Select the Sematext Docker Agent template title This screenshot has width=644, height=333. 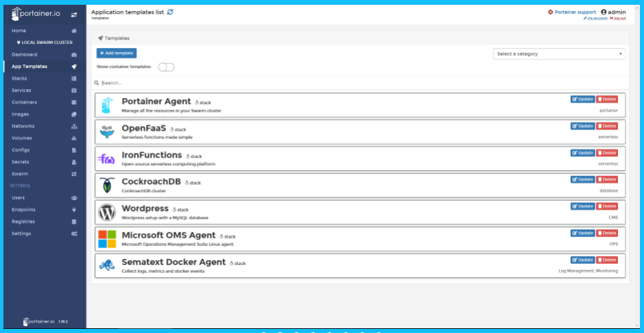coord(174,262)
